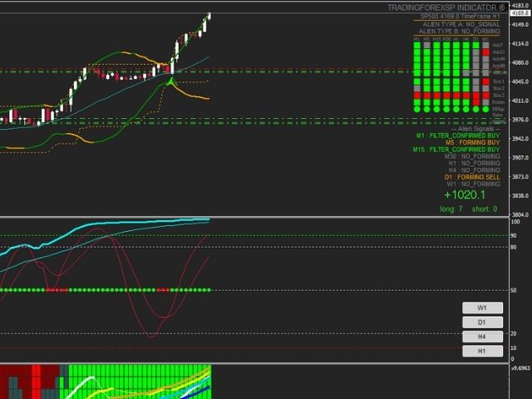The image size is (532, 399).
Task: Click the oscillator 90 level label
Action: (x=514, y=235)
